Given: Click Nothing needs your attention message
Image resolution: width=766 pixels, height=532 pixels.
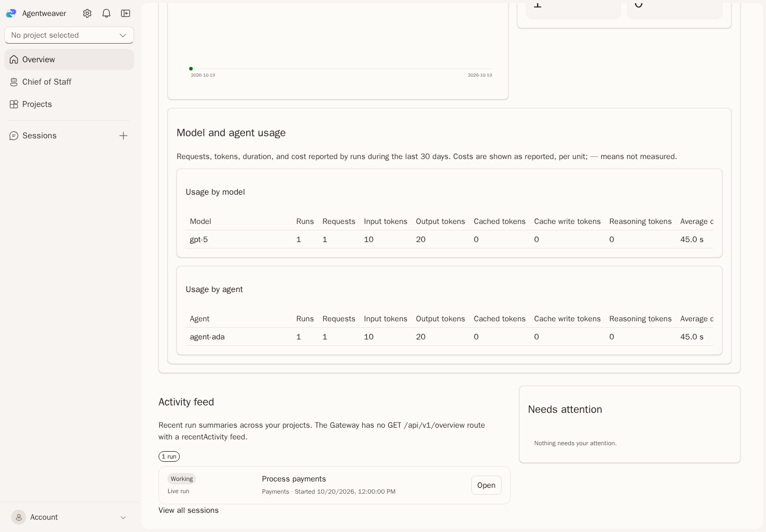Looking at the screenshot, I should pyautogui.click(x=576, y=443).
